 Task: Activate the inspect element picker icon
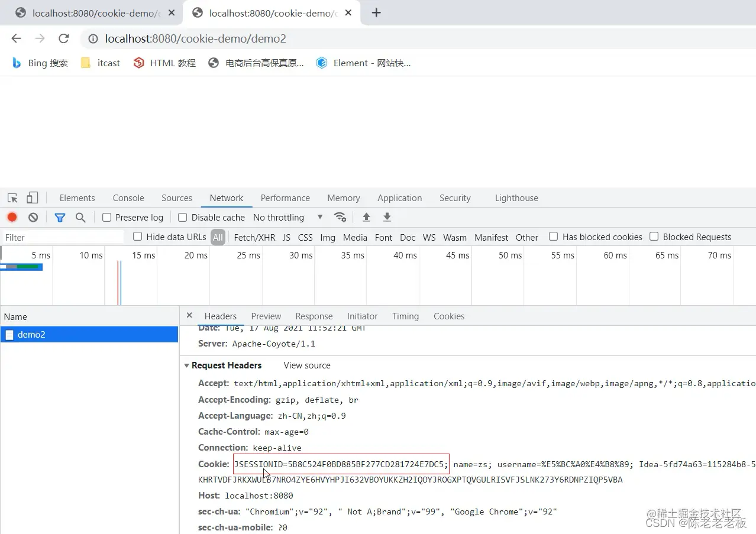(12, 198)
